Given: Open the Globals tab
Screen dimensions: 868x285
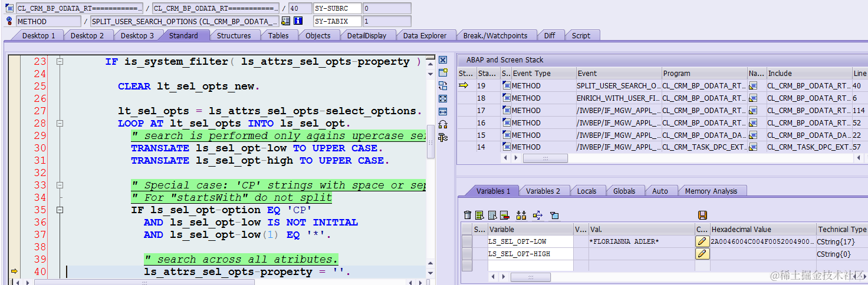Looking at the screenshot, I should click(x=624, y=191).
